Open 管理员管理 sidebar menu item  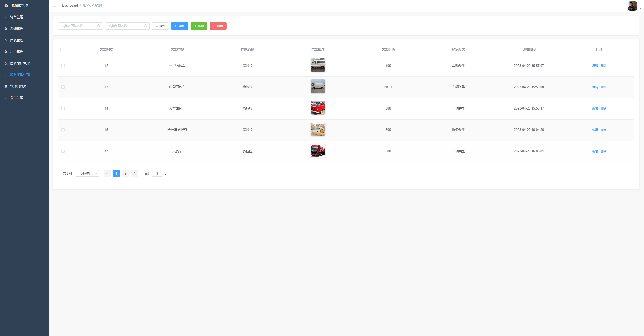coord(18,86)
